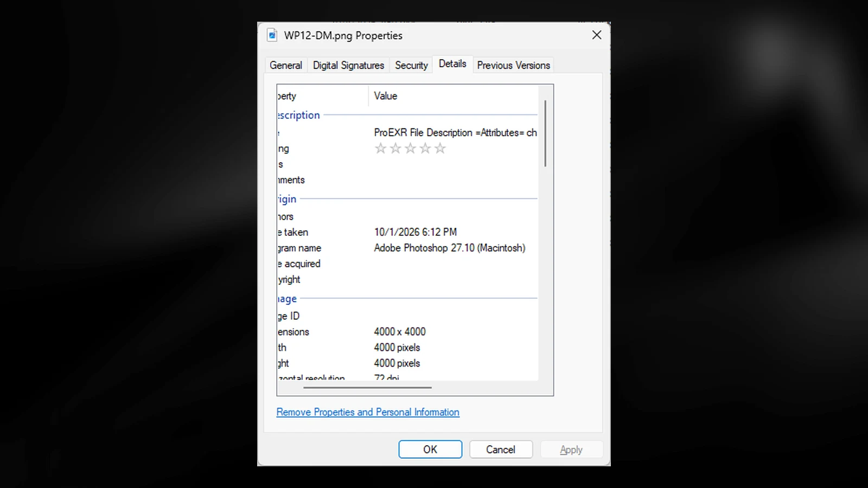
Task: Go to the Security tab
Action: click(411, 65)
